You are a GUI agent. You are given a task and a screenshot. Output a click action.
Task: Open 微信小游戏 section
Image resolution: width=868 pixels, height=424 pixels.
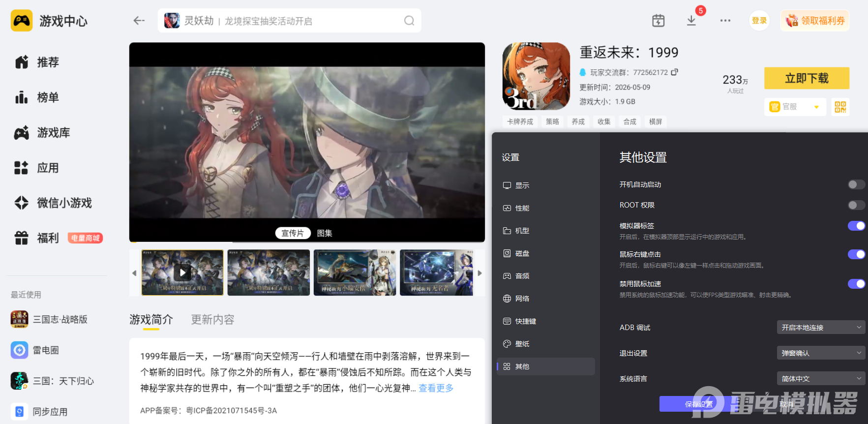coord(53,203)
